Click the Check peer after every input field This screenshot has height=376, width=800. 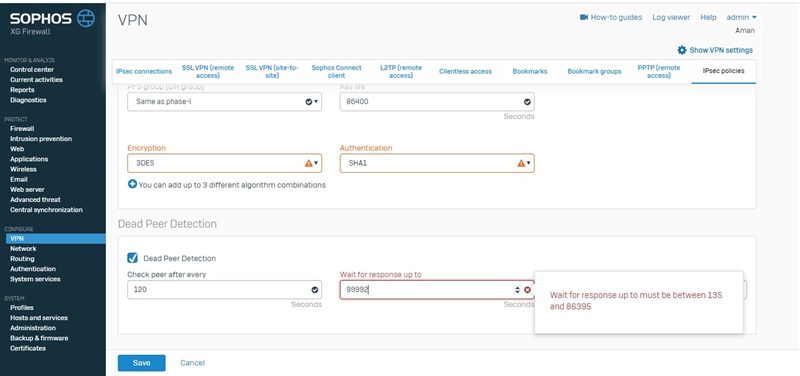pos(224,290)
